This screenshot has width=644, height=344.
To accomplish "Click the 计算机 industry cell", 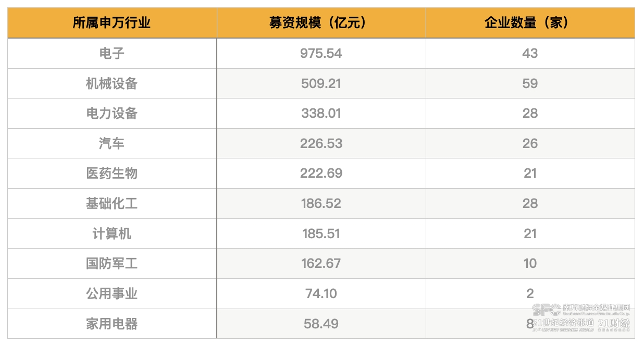I will 112,234.
